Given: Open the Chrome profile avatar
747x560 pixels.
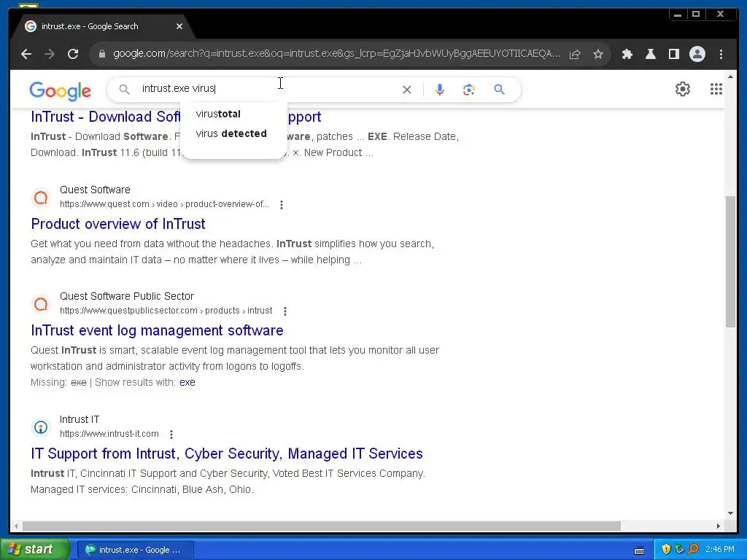Looking at the screenshot, I should pos(697,54).
